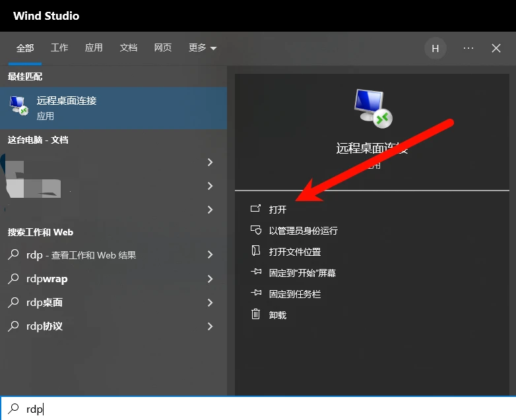Click the user avatar H icon
Screen dimensions: 516x420
click(x=435, y=48)
